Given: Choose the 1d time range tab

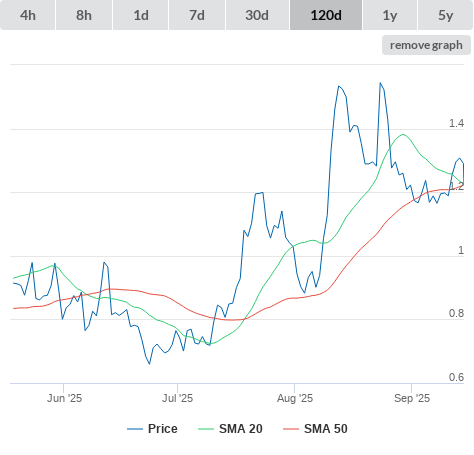Looking at the screenshot, I should click(x=141, y=15).
